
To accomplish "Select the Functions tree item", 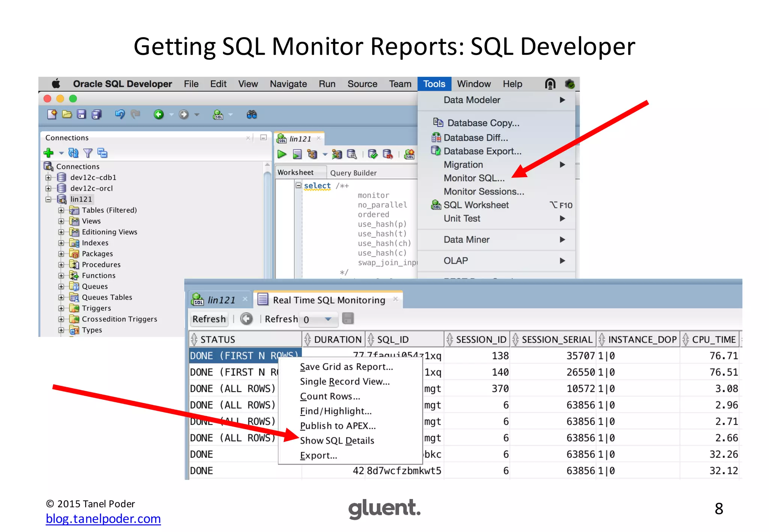I will [99, 275].
